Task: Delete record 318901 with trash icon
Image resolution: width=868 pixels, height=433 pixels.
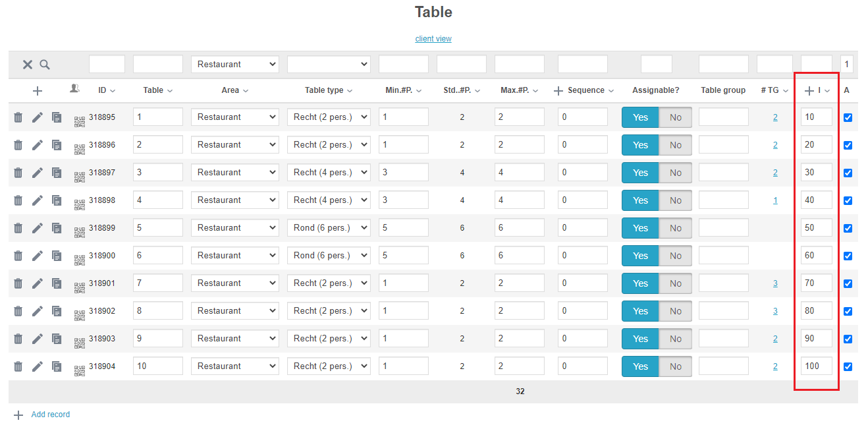Action: pyautogui.click(x=18, y=283)
